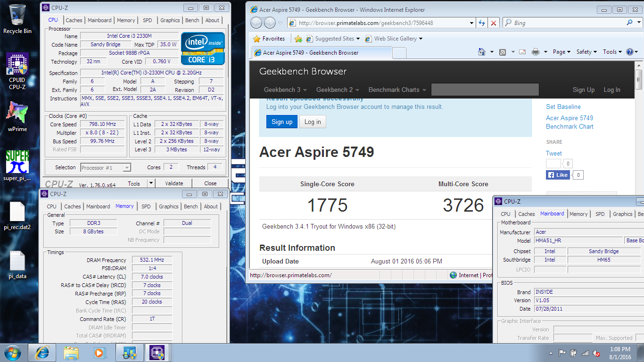Open the Recycle Bin desktop icon
Screen dimensions: 644x362
(17, 19)
